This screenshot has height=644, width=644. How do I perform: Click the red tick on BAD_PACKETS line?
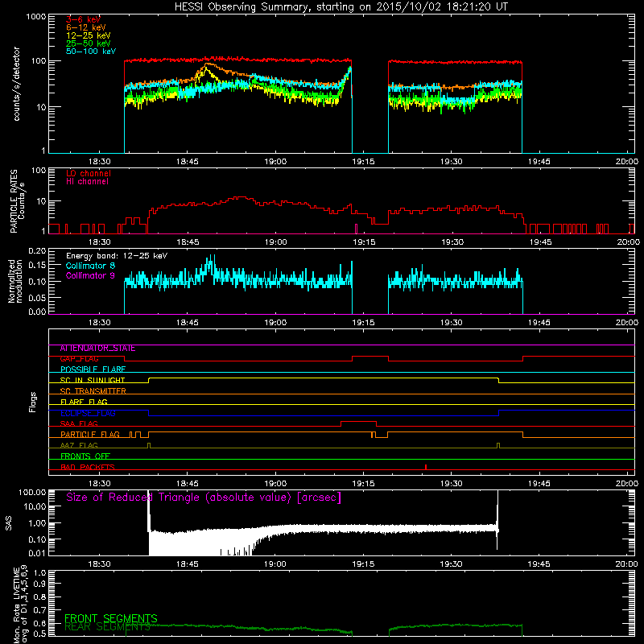click(x=426, y=467)
